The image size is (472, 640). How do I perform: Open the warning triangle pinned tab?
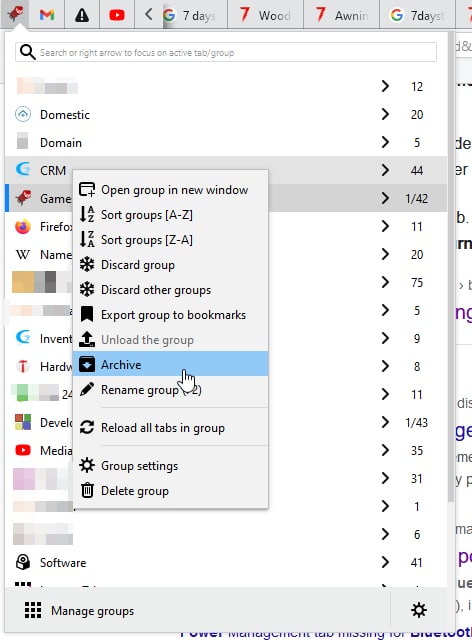click(82, 15)
